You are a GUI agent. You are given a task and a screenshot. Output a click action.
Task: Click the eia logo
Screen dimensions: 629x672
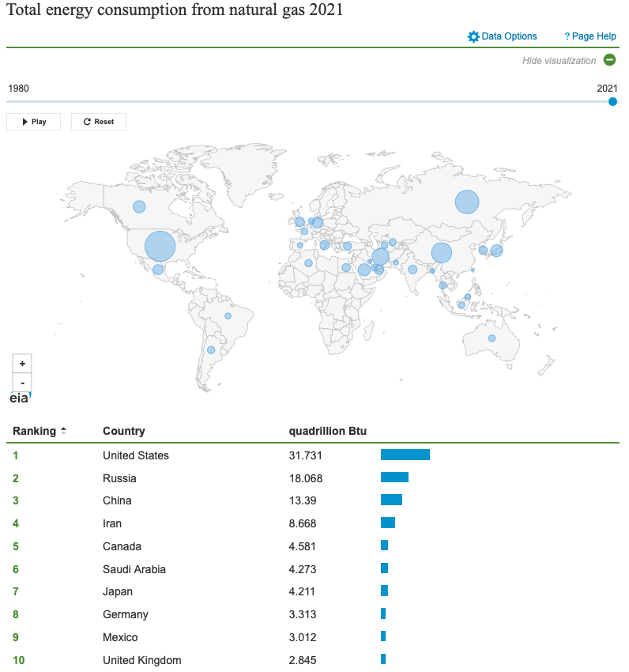click(20, 398)
